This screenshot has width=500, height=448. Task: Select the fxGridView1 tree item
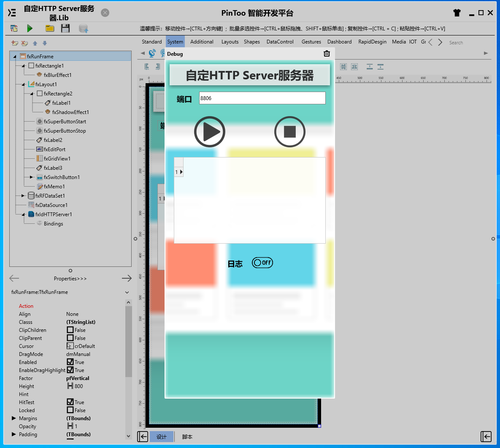click(57, 159)
